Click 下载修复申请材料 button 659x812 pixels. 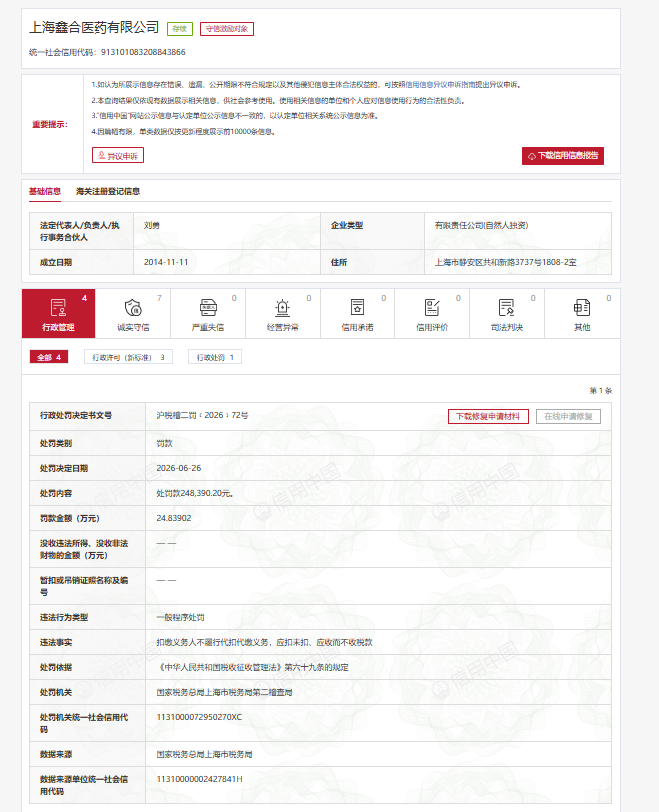point(488,416)
